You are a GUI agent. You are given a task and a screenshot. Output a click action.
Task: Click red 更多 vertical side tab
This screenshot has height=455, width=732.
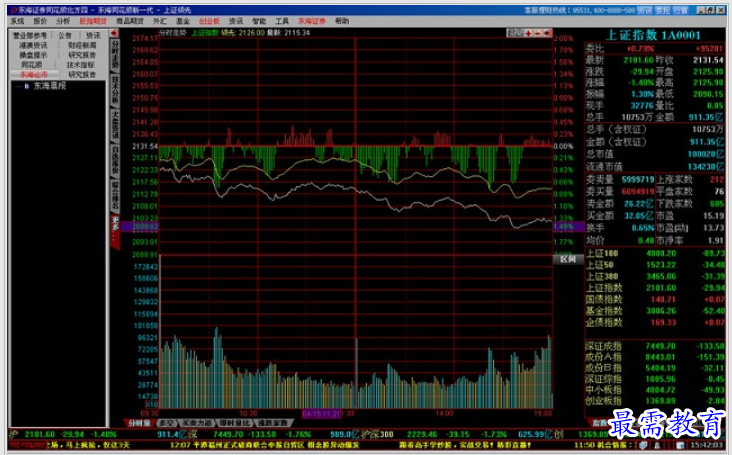point(115,231)
